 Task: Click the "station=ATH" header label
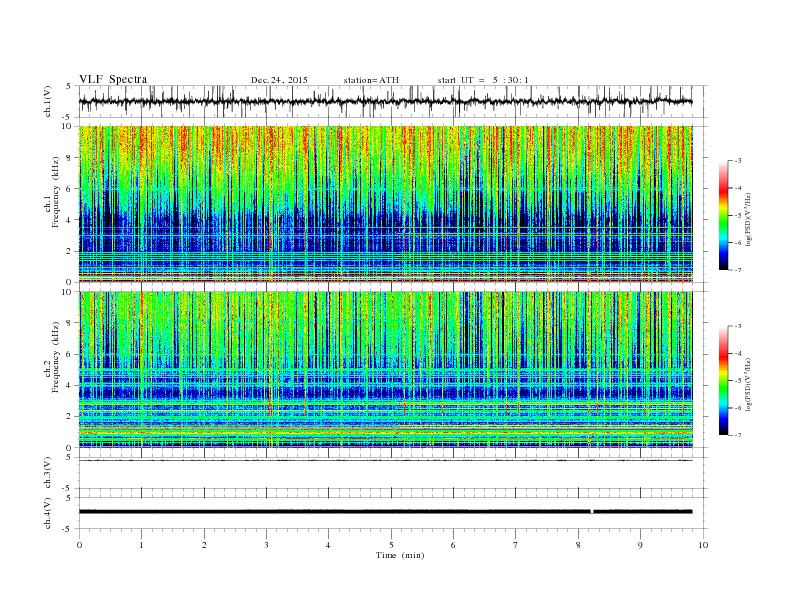[371, 80]
